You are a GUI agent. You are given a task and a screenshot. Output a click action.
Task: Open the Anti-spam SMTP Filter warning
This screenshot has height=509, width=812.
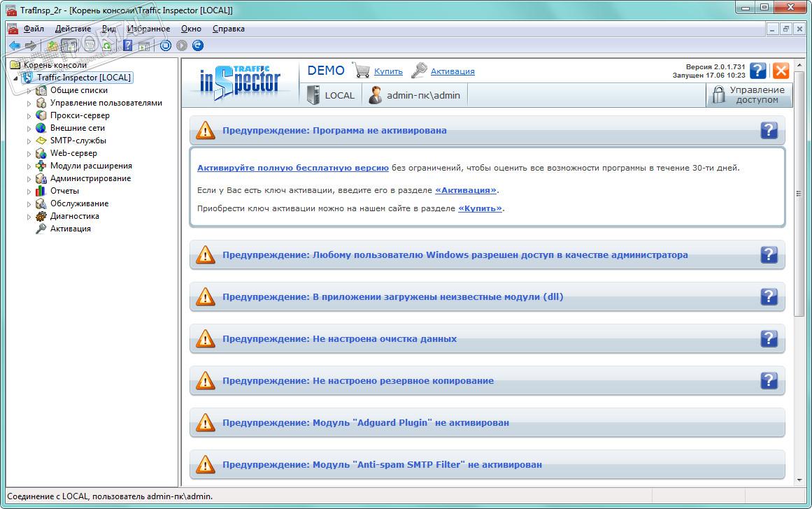[487, 464]
